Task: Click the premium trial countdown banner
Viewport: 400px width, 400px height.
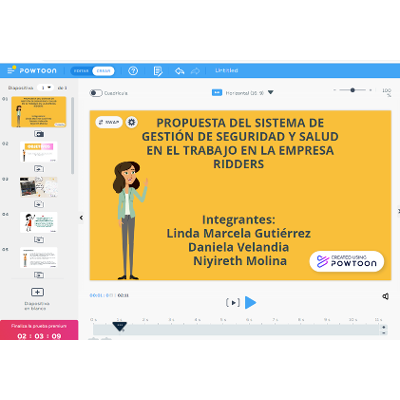Action: pos(39,330)
